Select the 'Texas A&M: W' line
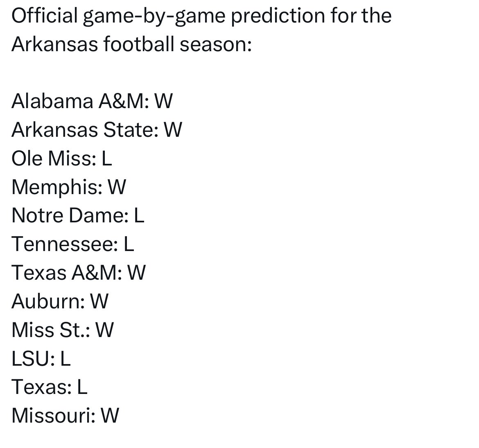The height and width of the screenshot is (448, 479). click(79, 273)
